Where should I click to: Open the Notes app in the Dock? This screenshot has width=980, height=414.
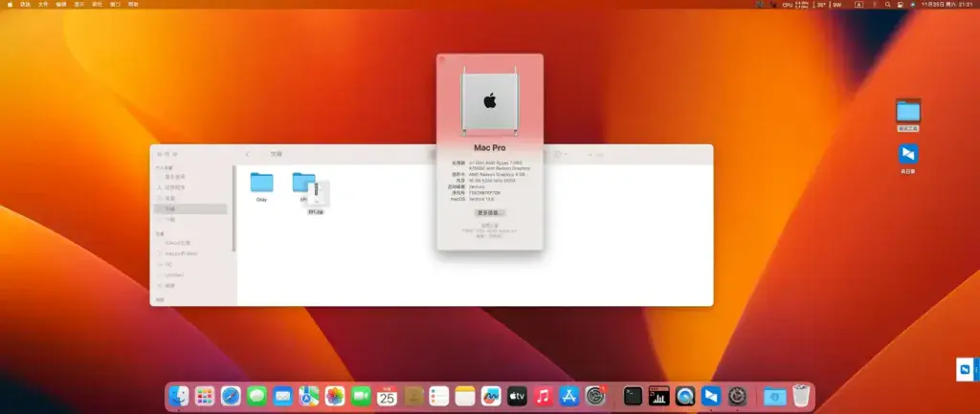[465, 396]
